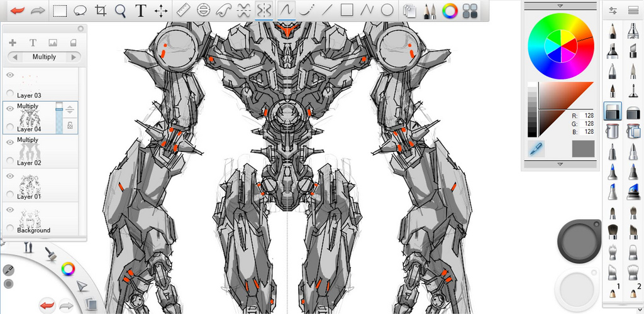Click the Layer 03 radial menu circle

pyautogui.click(x=10, y=93)
